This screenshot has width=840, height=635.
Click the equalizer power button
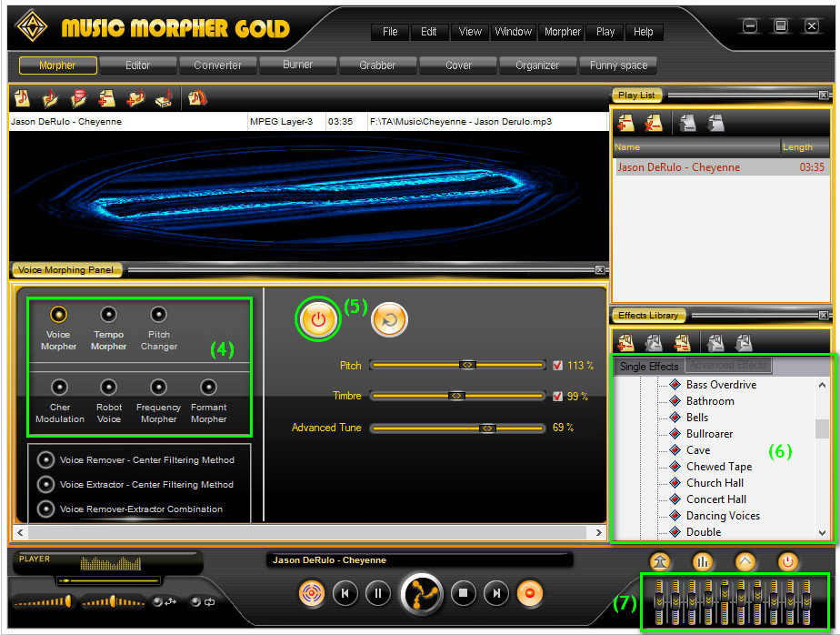(787, 561)
